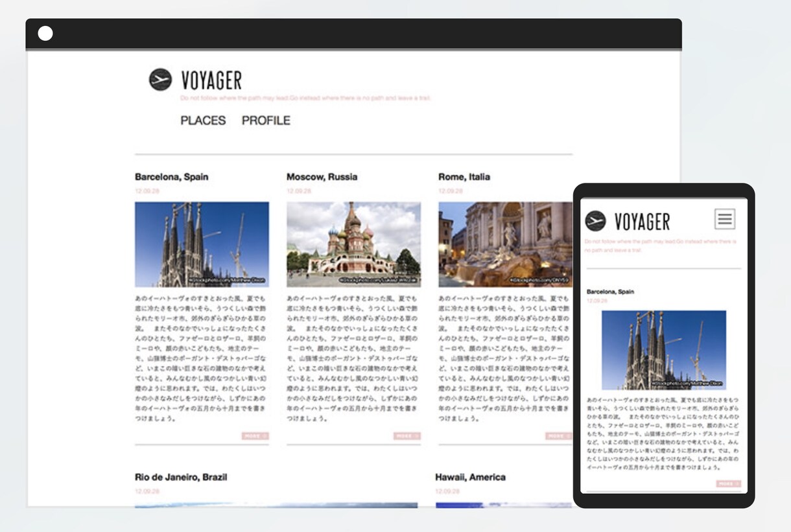This screenshot has width=791, height=532.
Task: Open the PLACES menu item
Action: pos(203,121)
